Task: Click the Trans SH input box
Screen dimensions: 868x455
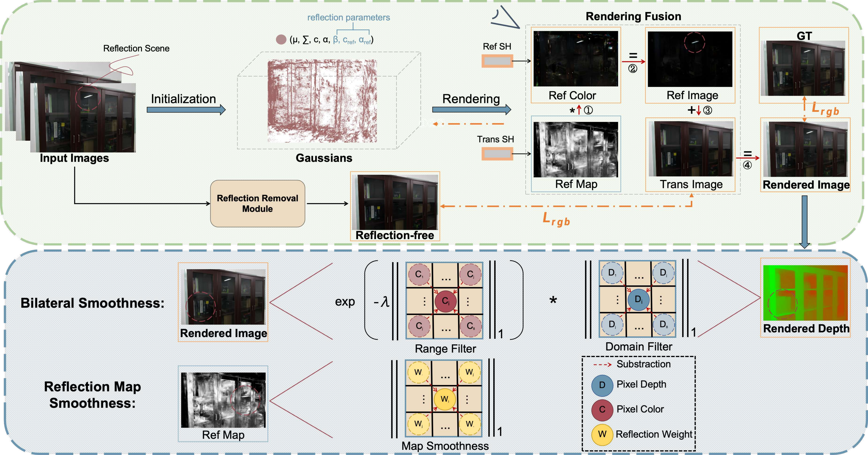Action: [x=497, y=154]
